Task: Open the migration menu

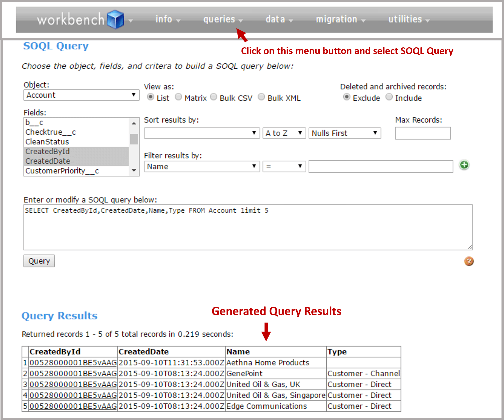Action: [341, 19]
